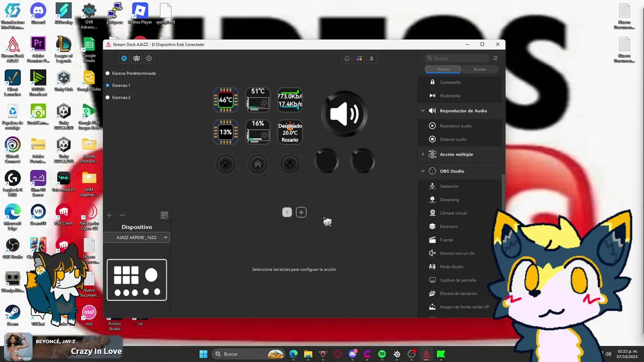Expand the Acción múltiple group
Image resolution: width=644 pixels, height=362 pixels.
[423, 154]
